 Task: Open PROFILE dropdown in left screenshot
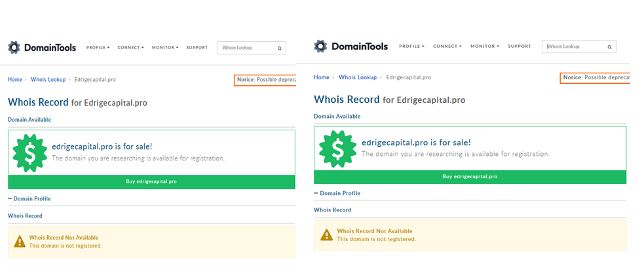pos(98,48)
